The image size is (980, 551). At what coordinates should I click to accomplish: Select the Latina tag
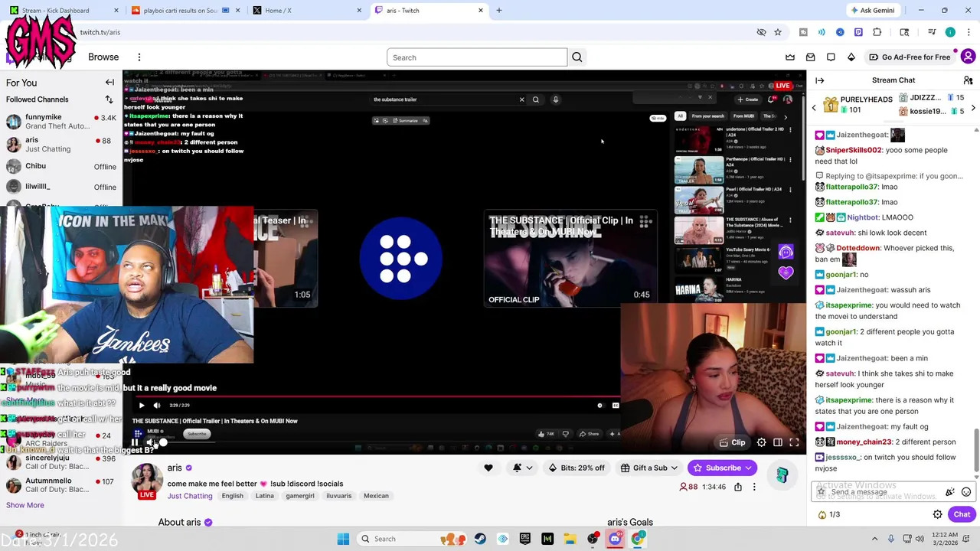click(x=264, y=496)
